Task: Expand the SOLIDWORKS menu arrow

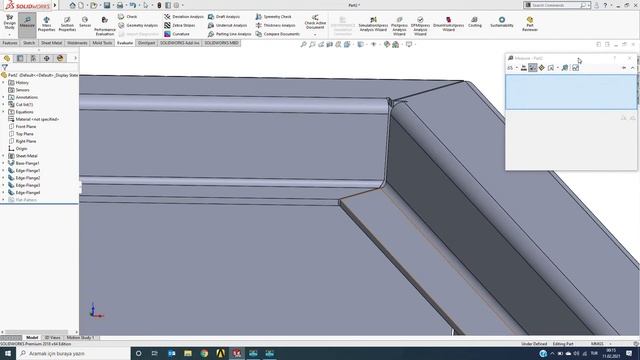Action: pos(55,5)
